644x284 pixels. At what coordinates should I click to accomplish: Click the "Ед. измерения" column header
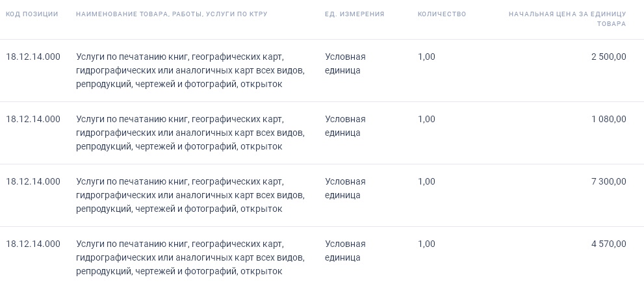[x=354, y=14]
